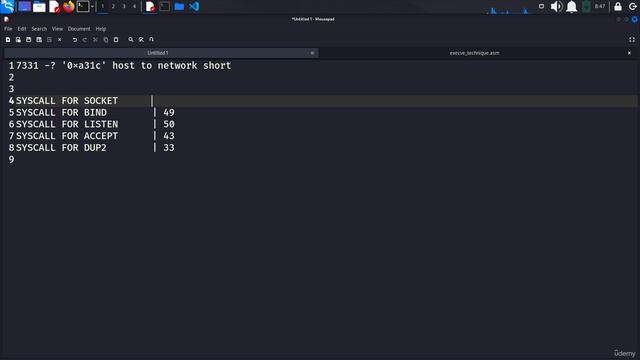This screenshot has height=360, width=640.
Task: Click the Mousepad window menu icon in title bar
Action: pos(6,19)
